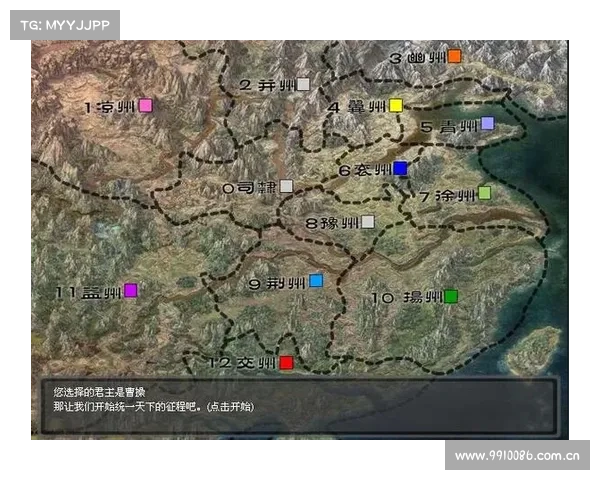Click the green swatch beside 10 揚州
The width and height of the screenshot is (600, 480).
tap(451, 296)
